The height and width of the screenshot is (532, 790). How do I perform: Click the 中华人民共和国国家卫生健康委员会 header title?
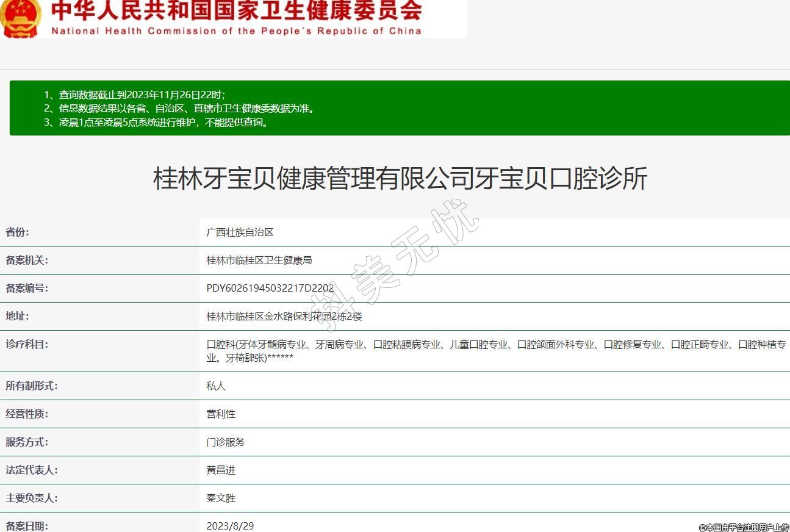tap(236, 10)
